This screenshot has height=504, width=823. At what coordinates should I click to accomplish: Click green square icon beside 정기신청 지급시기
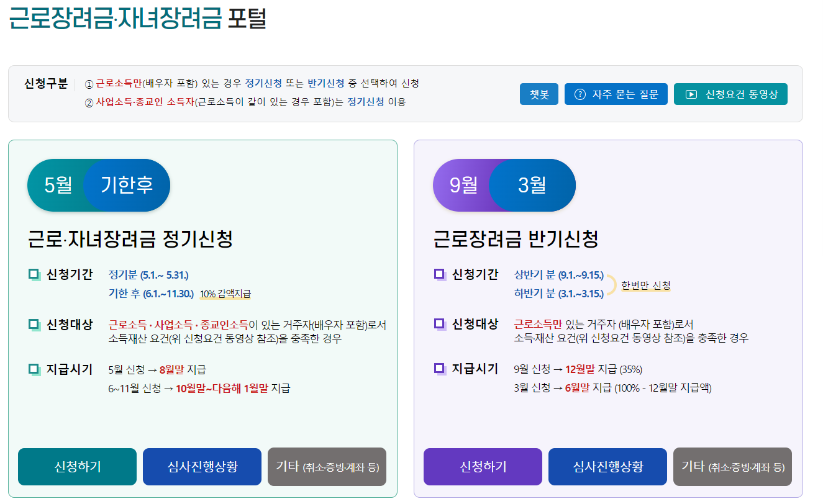(x=34, y=370)
